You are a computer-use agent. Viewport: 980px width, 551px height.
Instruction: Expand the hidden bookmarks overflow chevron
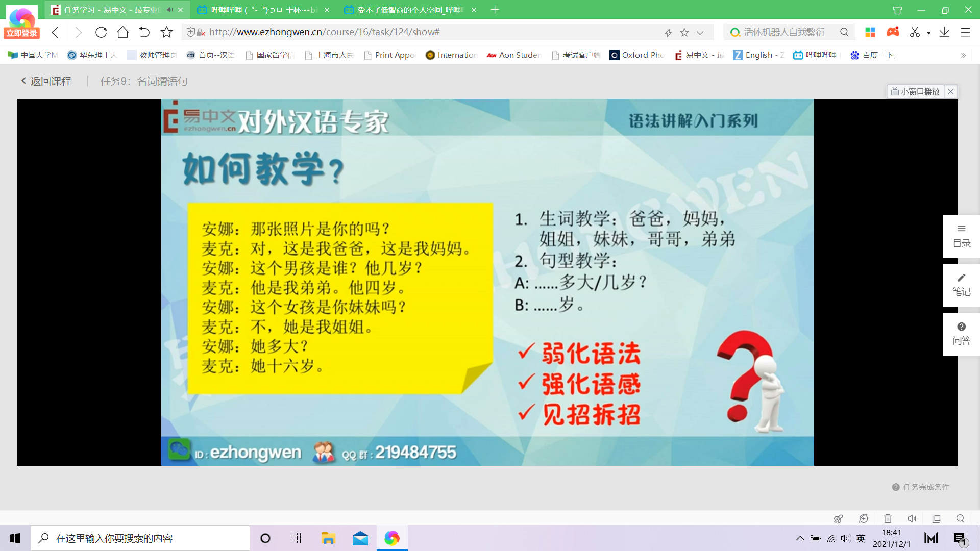(963, 55)
